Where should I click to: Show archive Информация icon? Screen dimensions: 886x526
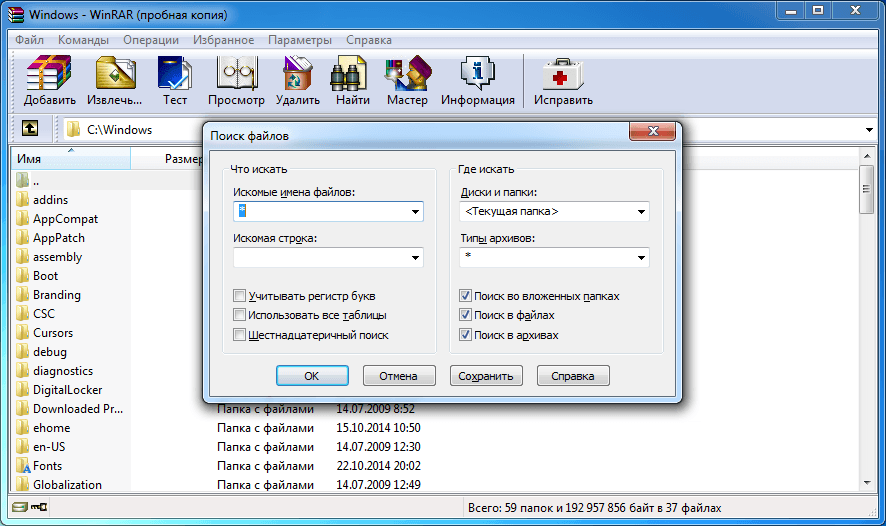[478, 73]
